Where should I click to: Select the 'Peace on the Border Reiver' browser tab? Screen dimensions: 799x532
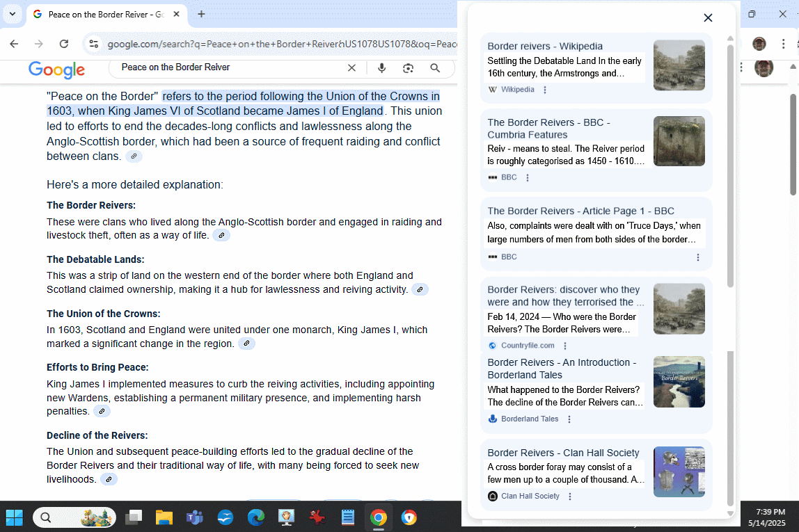click(x=106, y=14)
